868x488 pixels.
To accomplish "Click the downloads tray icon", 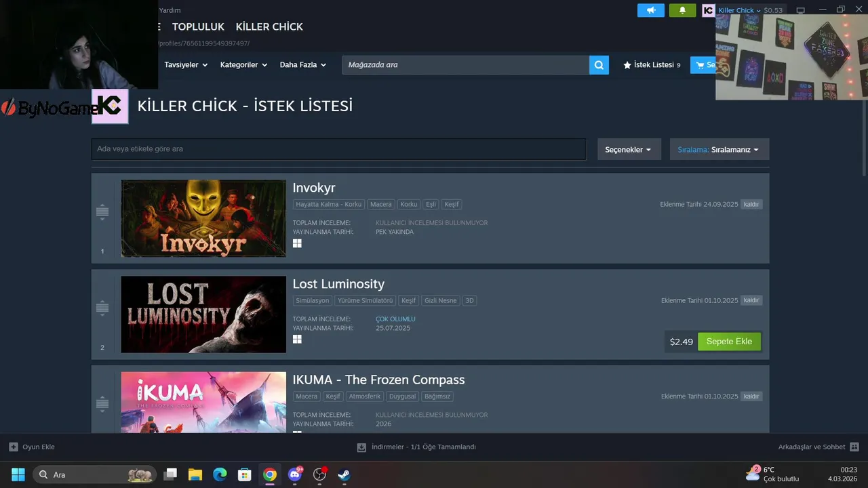I will point(361,447).
